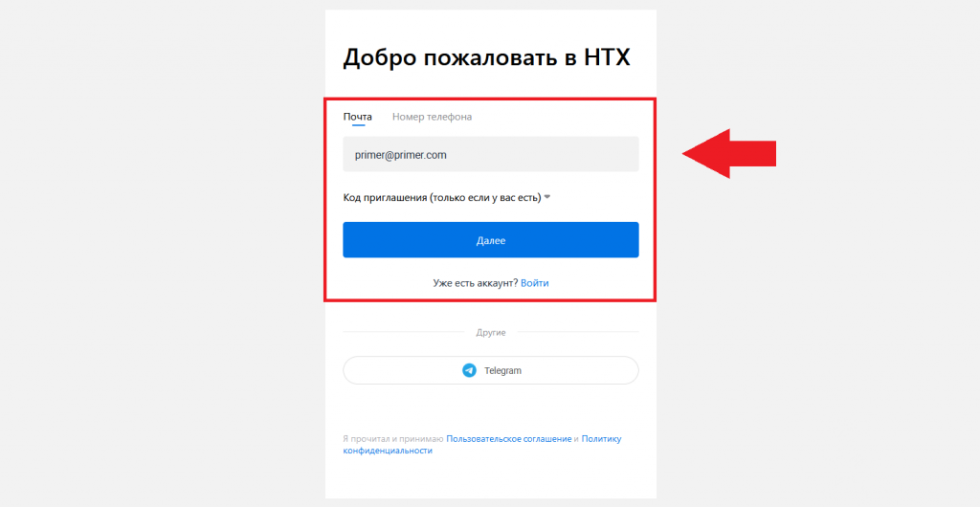
Task: Click the Добро пожаловать в HTX heading
Action: tap(487, 57)
